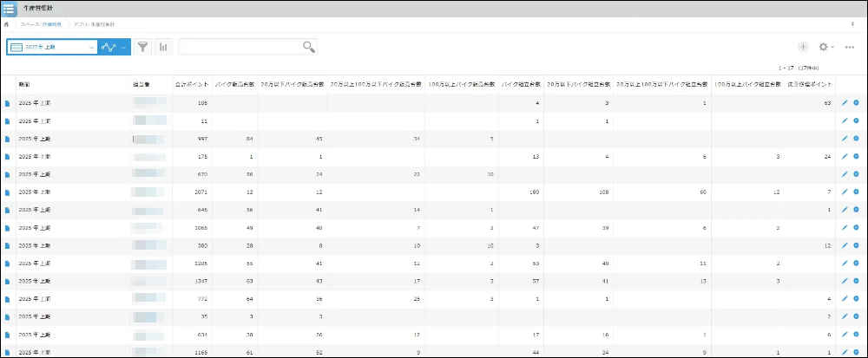Click the pin icon below the header
The height and width of the screenshot is (358, 868).
tap(852, 25)
